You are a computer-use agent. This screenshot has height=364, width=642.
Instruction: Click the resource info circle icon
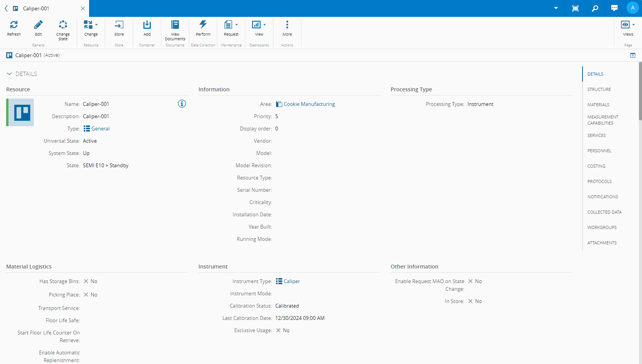pos(182,104)
